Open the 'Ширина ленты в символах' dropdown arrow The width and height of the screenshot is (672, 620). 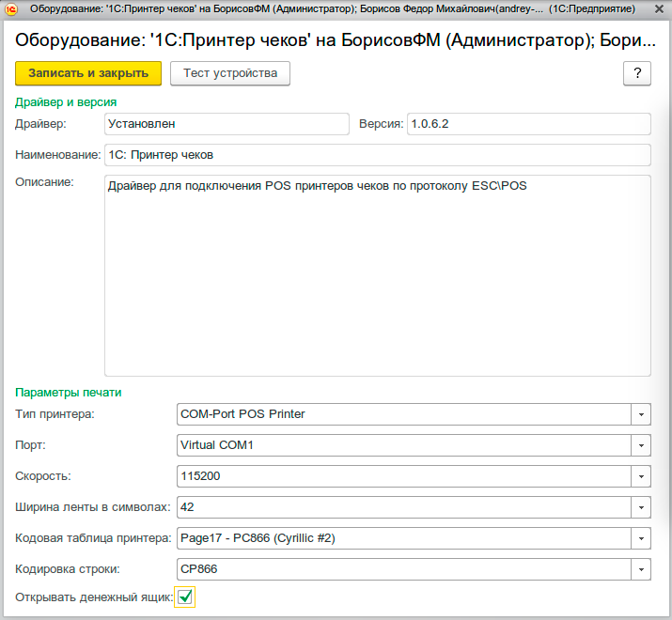click(x=640, y=507)
